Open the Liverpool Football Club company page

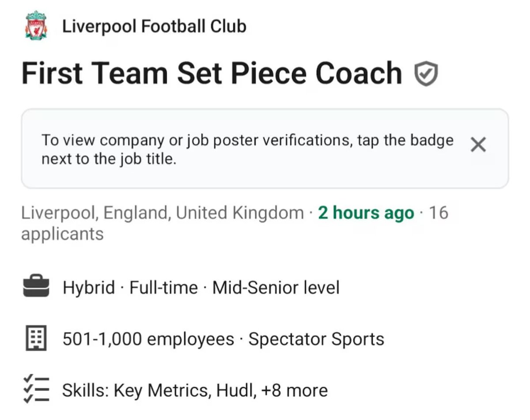click(x=154, y=26)
